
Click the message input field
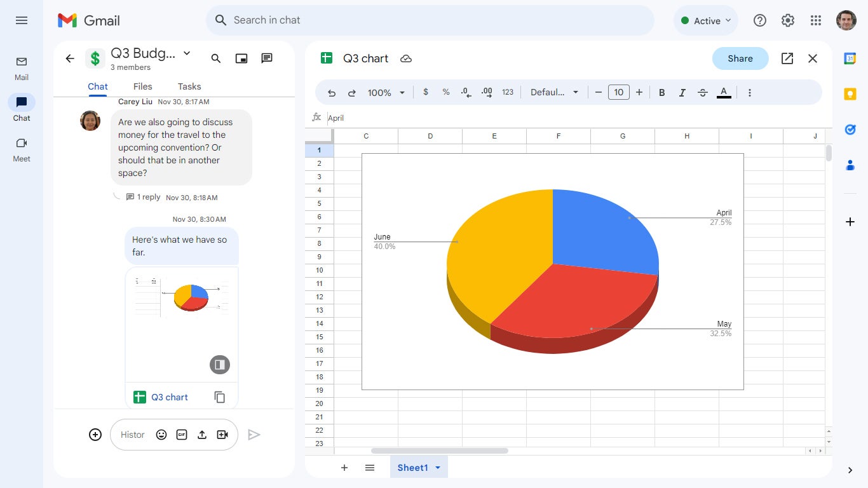(x=132, y=435)
